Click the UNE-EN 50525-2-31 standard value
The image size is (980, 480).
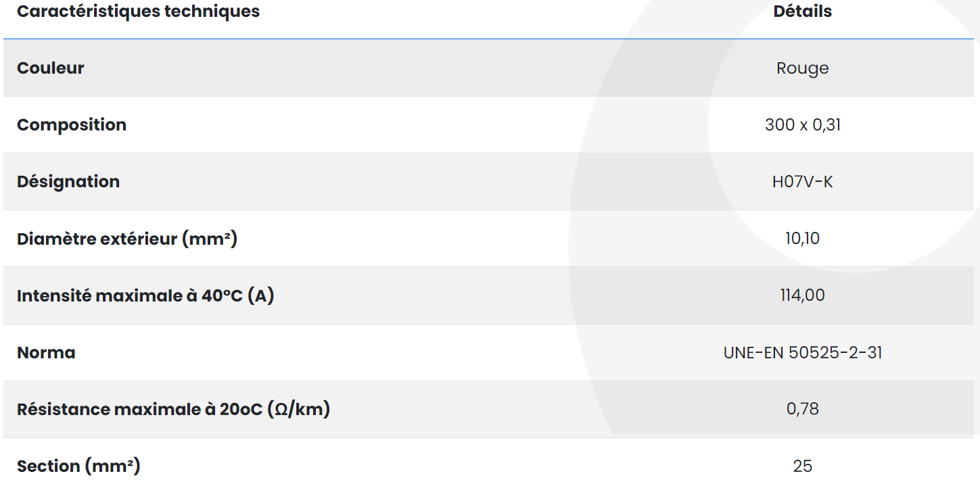802,352
